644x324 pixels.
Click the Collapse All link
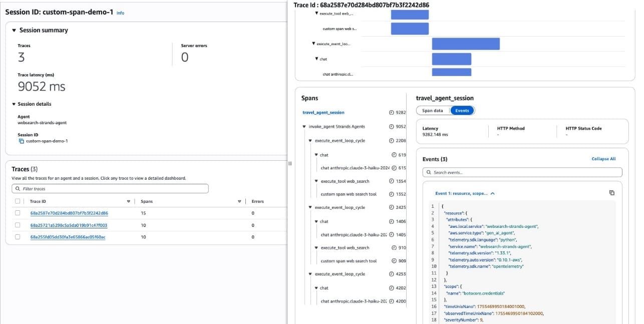(603, 159)
